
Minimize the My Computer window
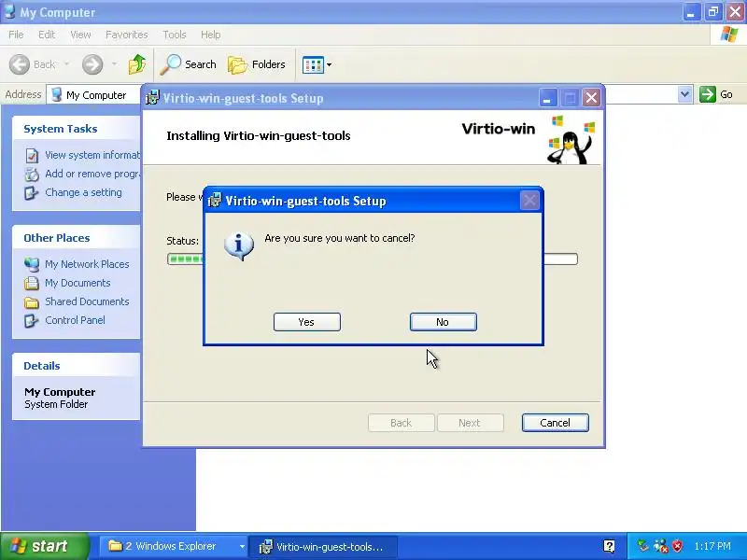click(x=691, y=12)
